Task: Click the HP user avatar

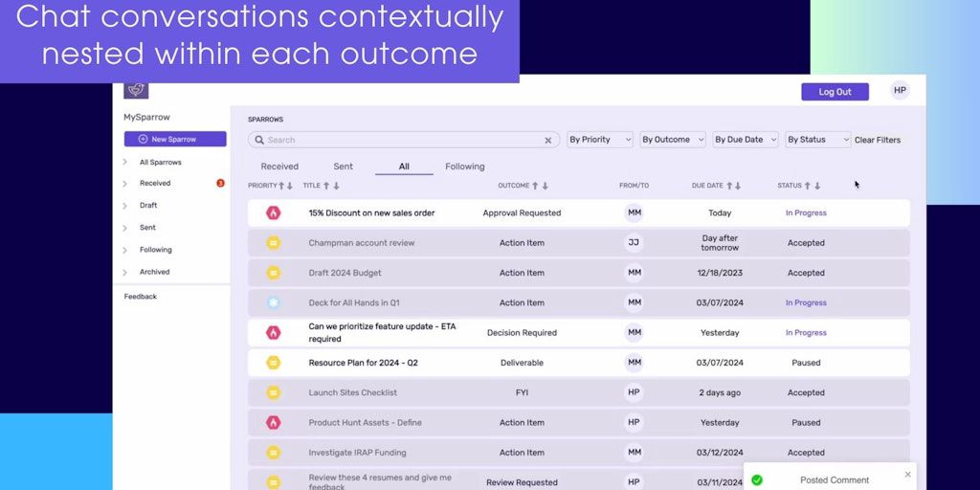Action: [x=900, y=91]
